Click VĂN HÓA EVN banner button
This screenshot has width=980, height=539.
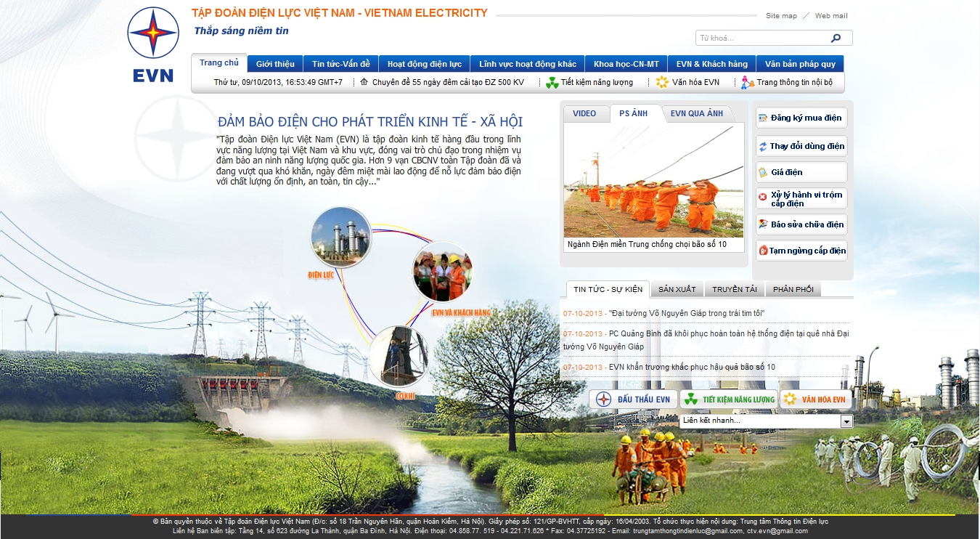pyautogui.click(x=816, y=400)
